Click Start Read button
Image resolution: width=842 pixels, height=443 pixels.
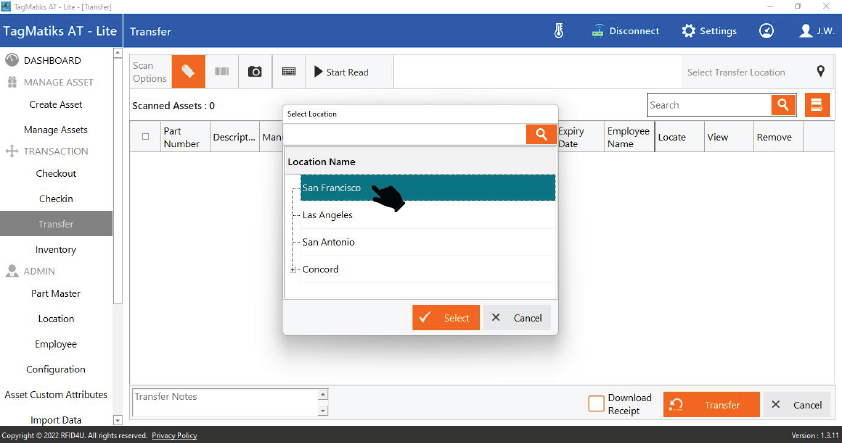341,72
